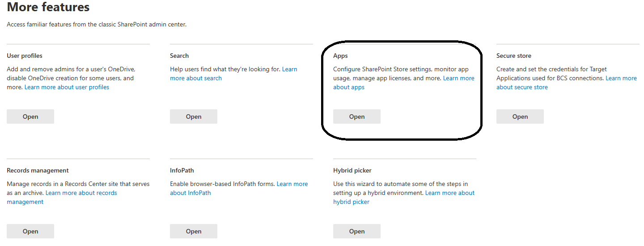Click the 'Apps' card title
The height and width of the screenshot is (246, 644).
340,56
